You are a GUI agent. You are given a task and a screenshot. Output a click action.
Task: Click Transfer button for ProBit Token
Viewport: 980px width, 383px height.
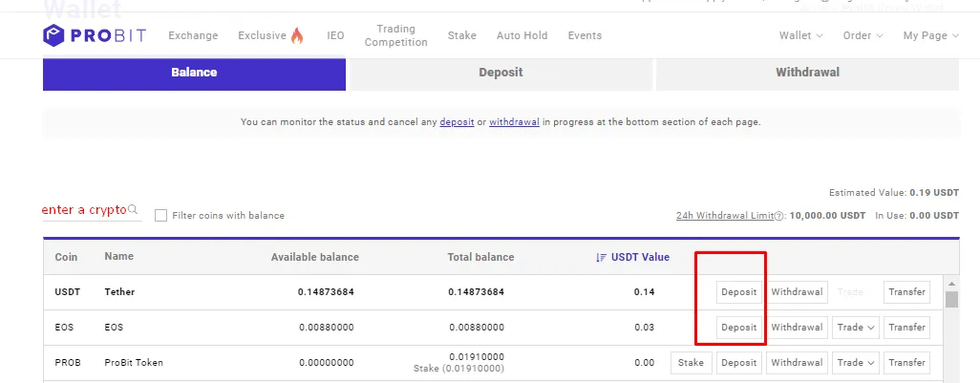pyautogui.click(x=906, y=362)
